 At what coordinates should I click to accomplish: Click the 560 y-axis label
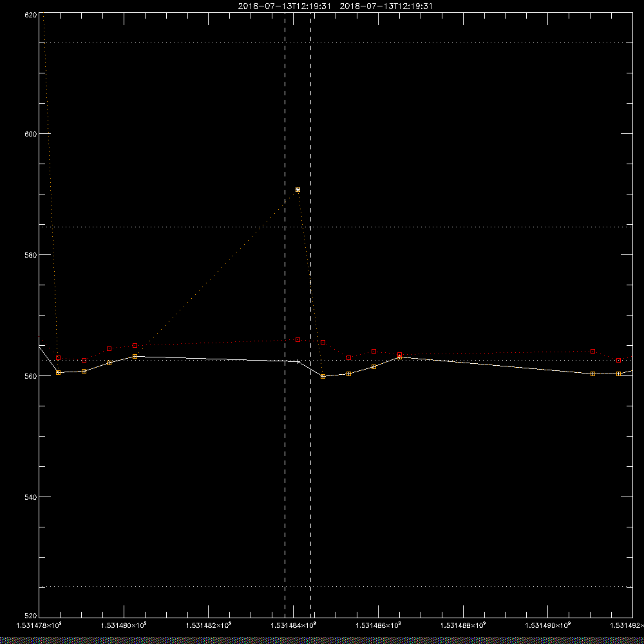tap(32, 376)
